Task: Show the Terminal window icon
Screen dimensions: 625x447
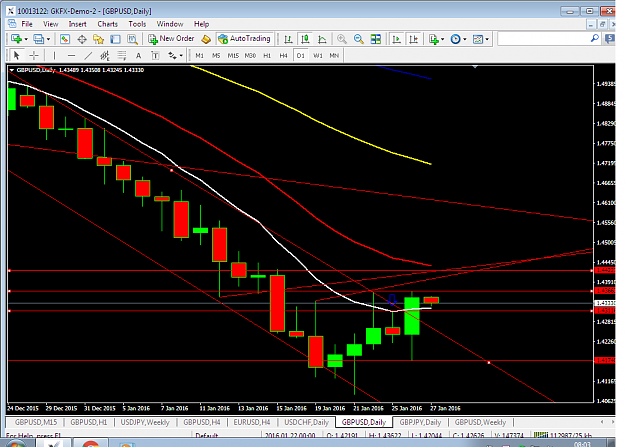Action: pos(115,39)
